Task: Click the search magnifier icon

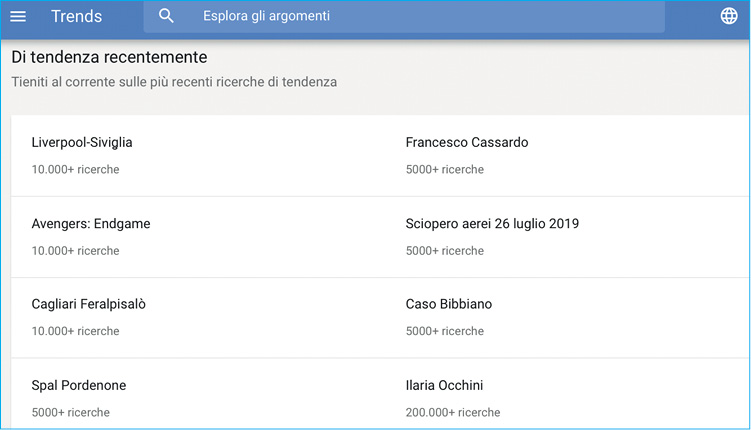Action: pyautogui.click(x=166, y=16)
